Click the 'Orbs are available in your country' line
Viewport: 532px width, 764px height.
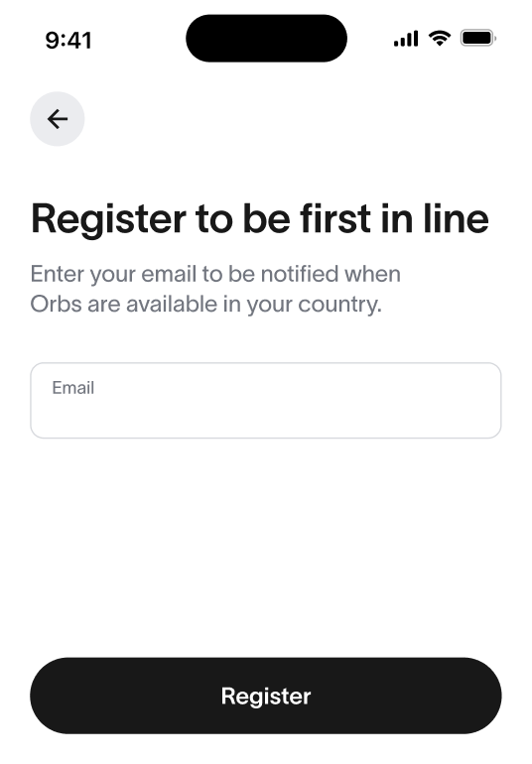[x=205, y=305]
